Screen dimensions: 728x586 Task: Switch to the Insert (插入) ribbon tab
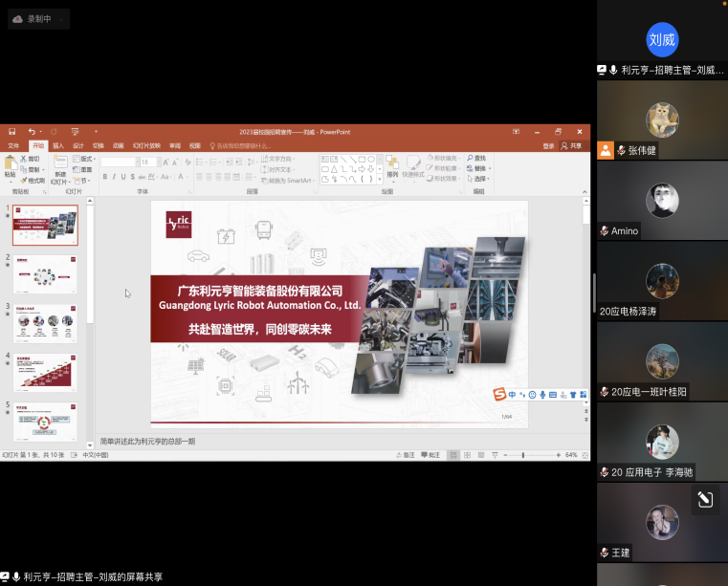(x=58, y=145)
